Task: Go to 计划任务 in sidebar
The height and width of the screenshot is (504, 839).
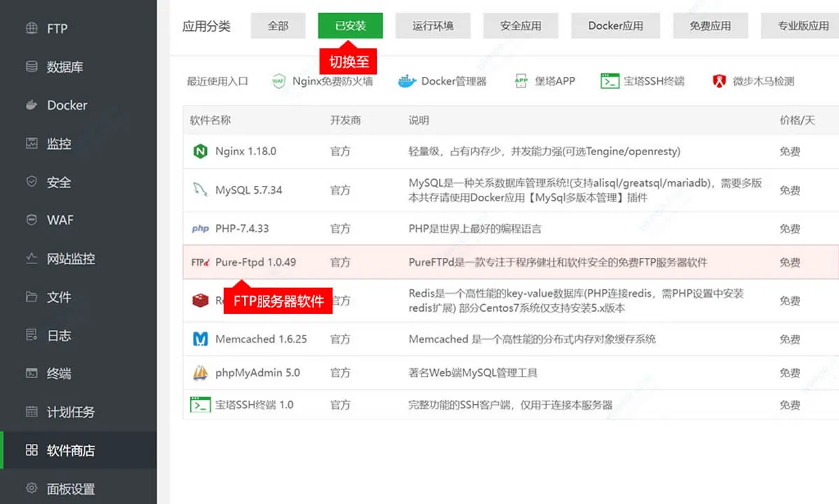Action: [x=70, y=412]
